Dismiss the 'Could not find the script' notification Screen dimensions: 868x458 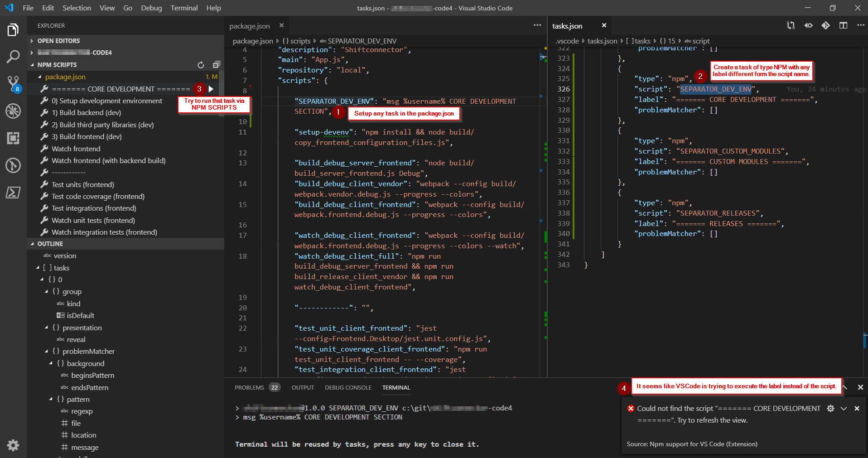pyautogui.click(x=857, y=408)
